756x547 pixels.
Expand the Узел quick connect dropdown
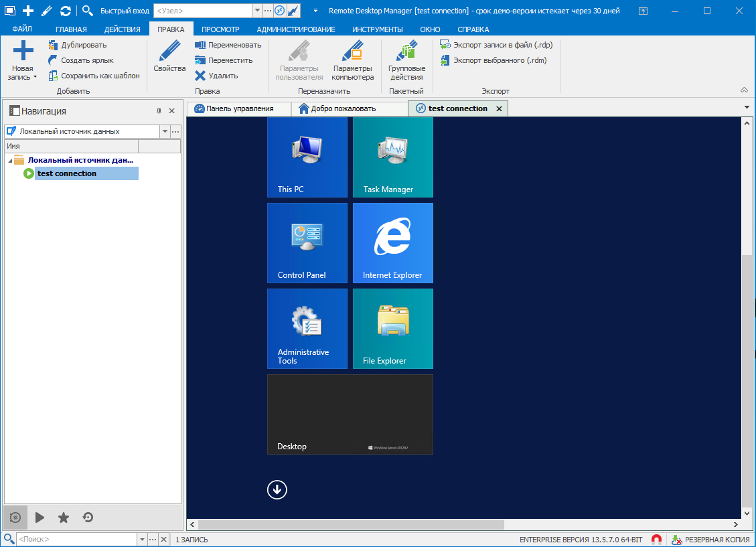tap(257, 11)
